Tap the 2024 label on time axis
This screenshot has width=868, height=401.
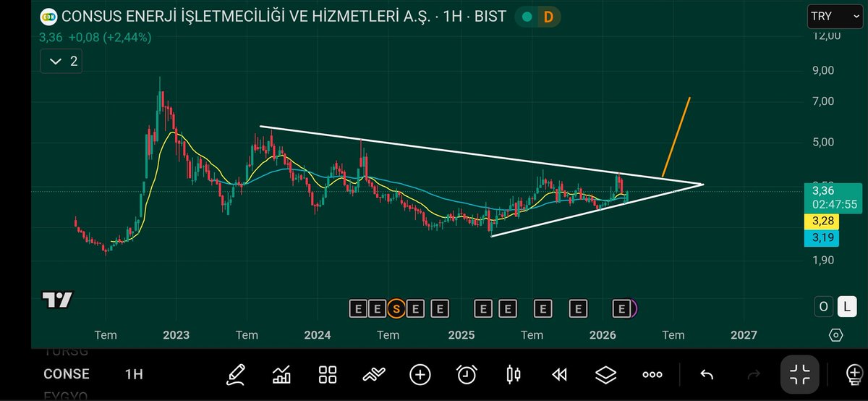click(x=318, y=335)
